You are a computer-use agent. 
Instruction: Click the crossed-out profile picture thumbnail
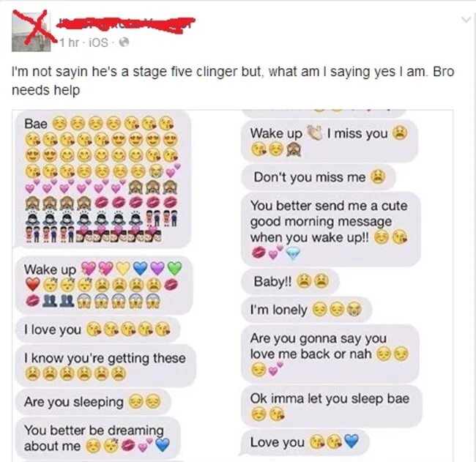(31, 31)
